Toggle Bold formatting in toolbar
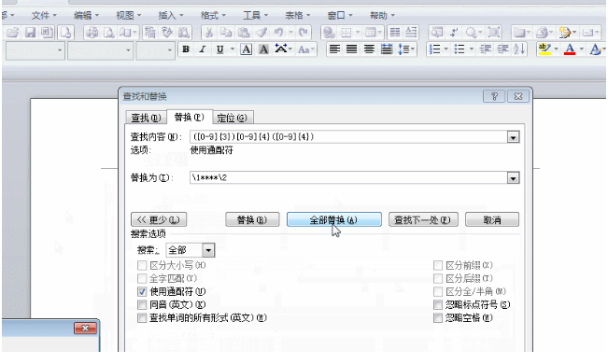This screenshot has width=608, height=364. click(186, 49)
